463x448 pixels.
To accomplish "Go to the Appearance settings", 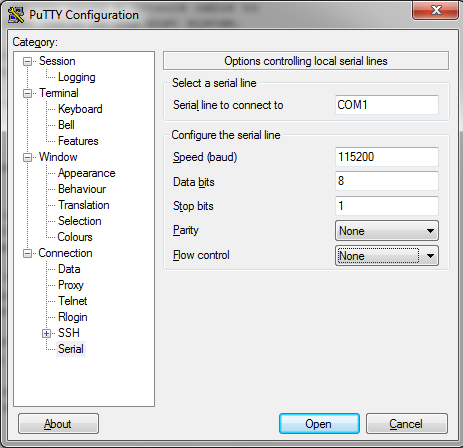I will 86,173.
